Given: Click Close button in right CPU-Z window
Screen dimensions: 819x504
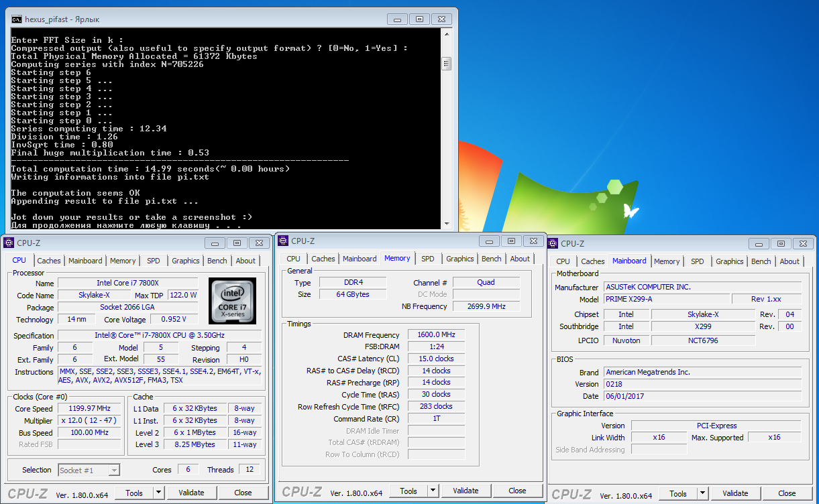Looking at the screenshot, I should pos(787,493).
